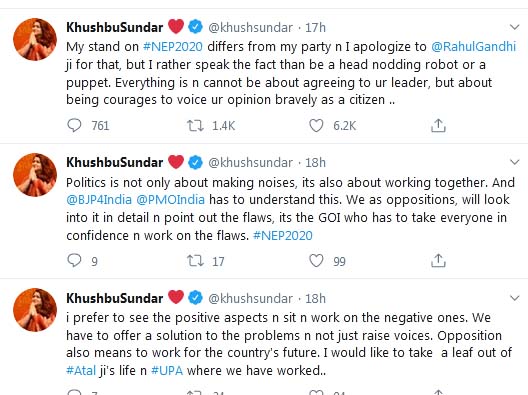Image resolution: width=528 pixels, height=395 pixels.
Task: Open the #NEP2020 hashtag in first tweet
Action: pyautogui.click(x=173, y=46)
